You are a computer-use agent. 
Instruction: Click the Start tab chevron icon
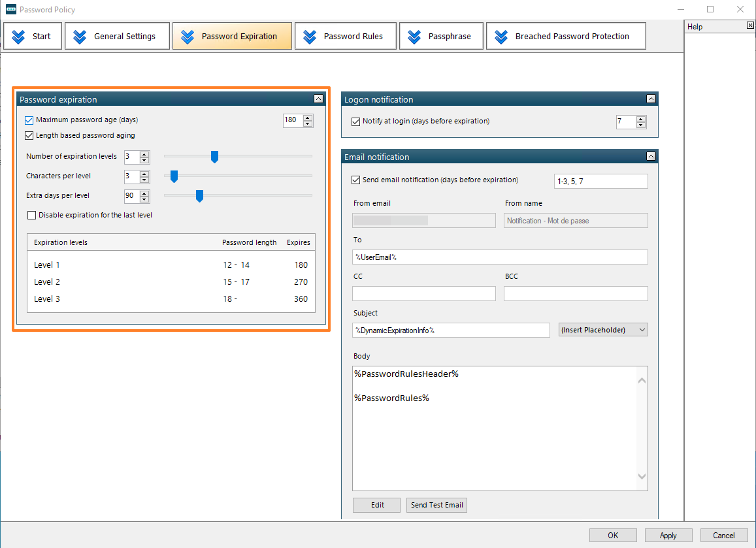18,37
